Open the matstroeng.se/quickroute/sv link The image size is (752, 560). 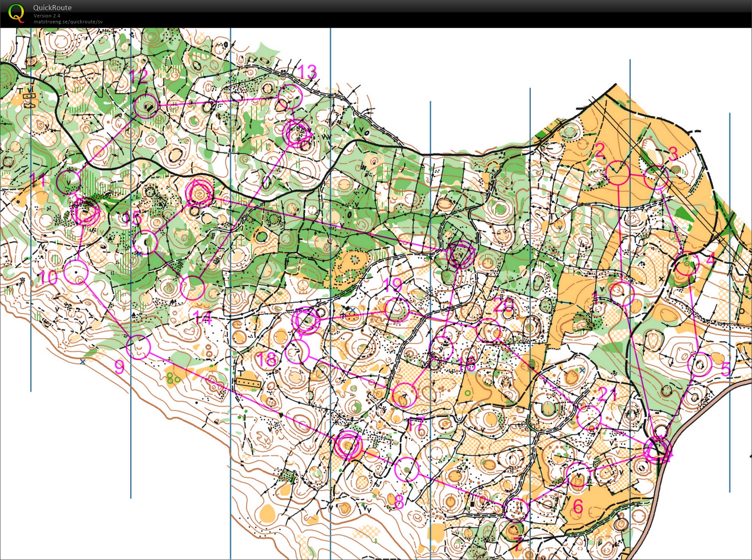tap(68, 22)
